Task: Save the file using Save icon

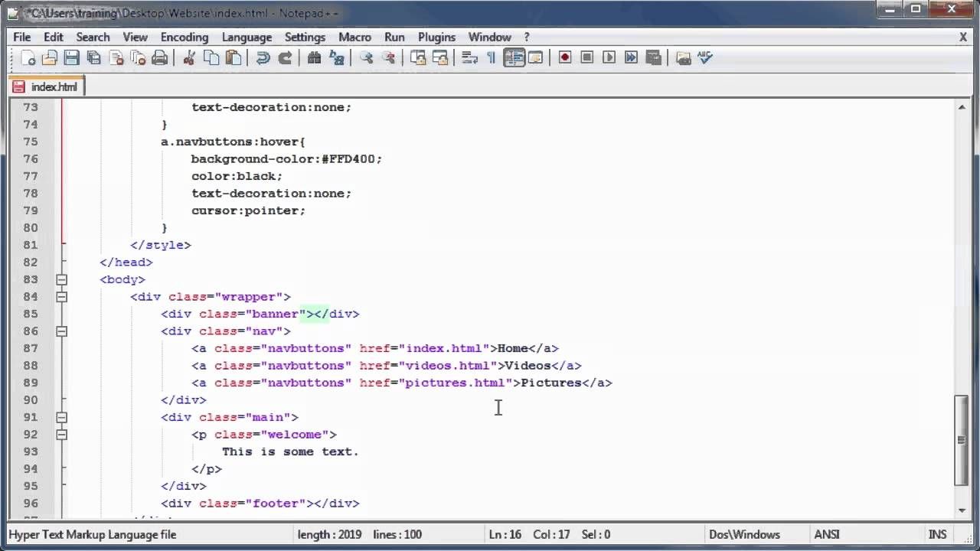Action: [72, 58]
